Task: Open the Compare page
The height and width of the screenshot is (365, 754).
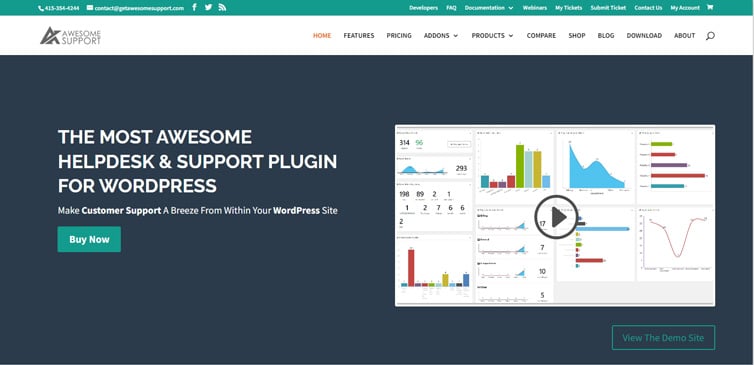Action: point(541,36)
